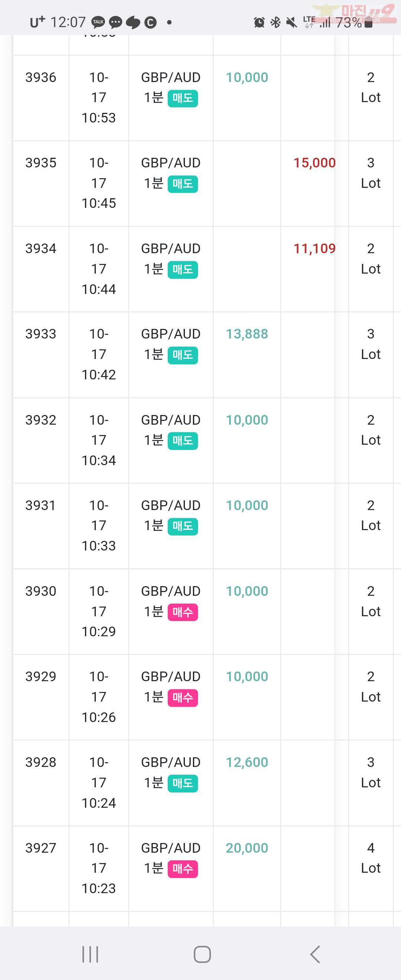The width and height of the screenshot is (401, 980).
Task: Tap the pink 매수 badge in row 3930
Action: point(183,612)
